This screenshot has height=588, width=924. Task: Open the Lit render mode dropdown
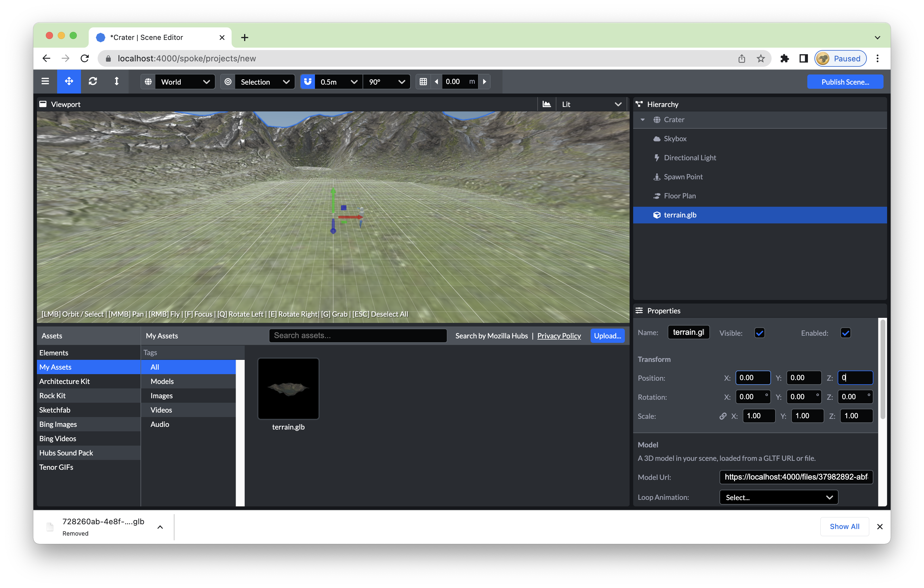pos(591,104)
